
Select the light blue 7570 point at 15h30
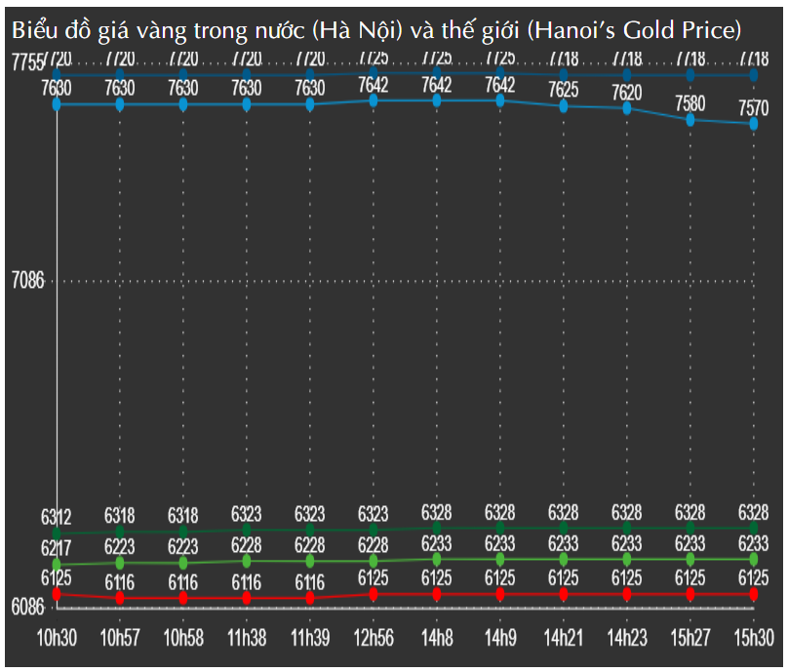[x=754, y=124]
